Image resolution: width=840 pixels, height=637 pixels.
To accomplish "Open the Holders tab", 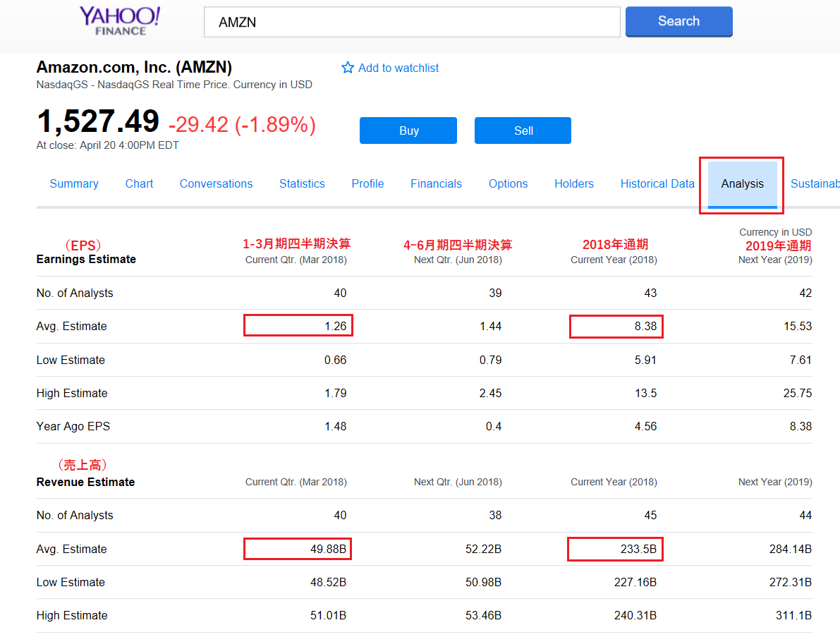I will [x=573, y=183].
